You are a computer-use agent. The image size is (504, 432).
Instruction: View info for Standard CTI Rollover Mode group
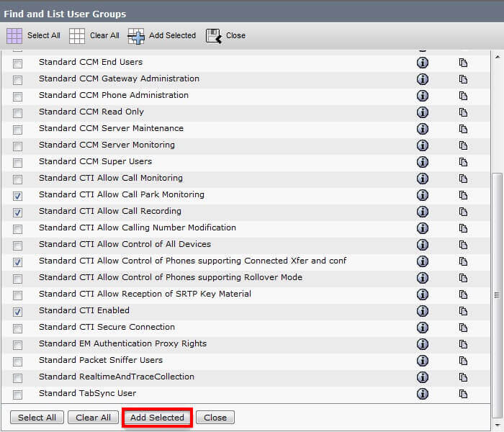click(x=423, y=278)
